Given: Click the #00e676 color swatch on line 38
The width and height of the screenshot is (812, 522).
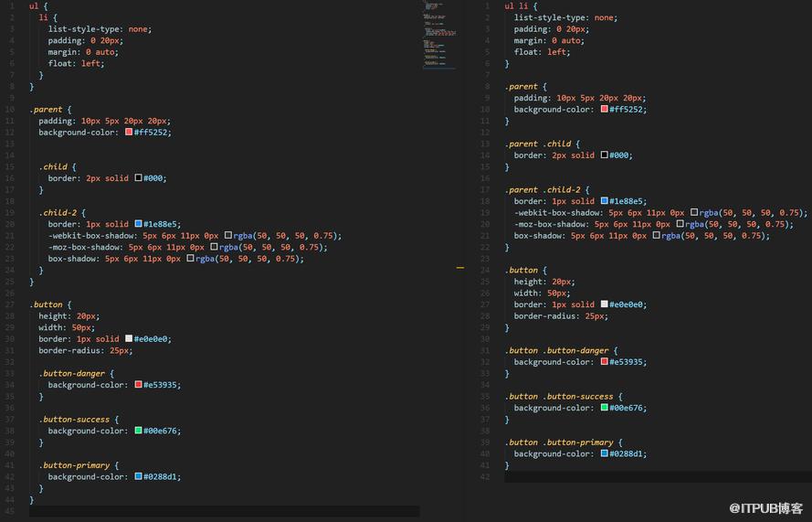Looking at the screenshot, I should pyautogui.click(x=138, y=431).
